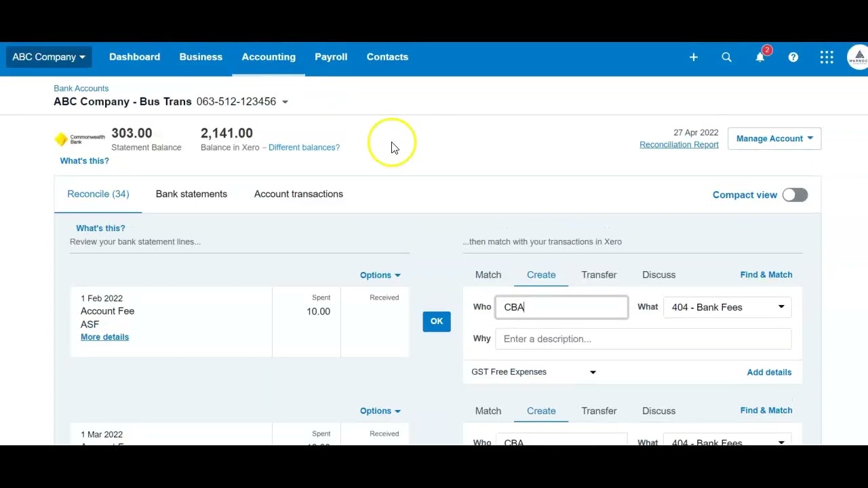This screenshot has width=868, height=488.
Task: Click the 27 Apr 2022 date
Action: click(x=696, y=133)
